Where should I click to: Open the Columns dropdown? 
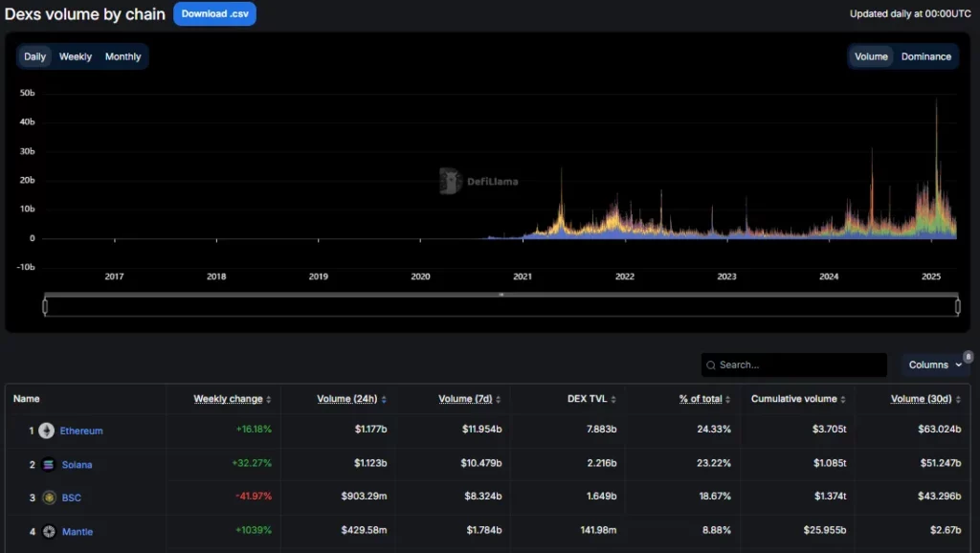pos(933,365)
